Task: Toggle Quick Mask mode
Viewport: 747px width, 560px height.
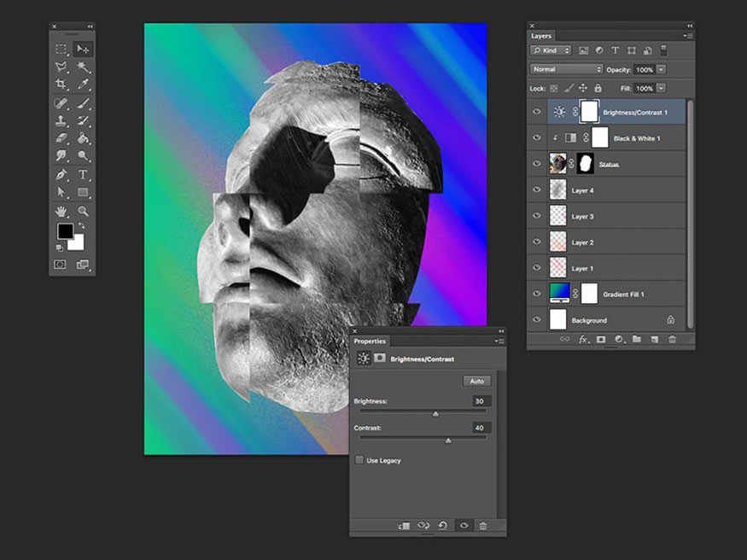Action: click(60, 265)
